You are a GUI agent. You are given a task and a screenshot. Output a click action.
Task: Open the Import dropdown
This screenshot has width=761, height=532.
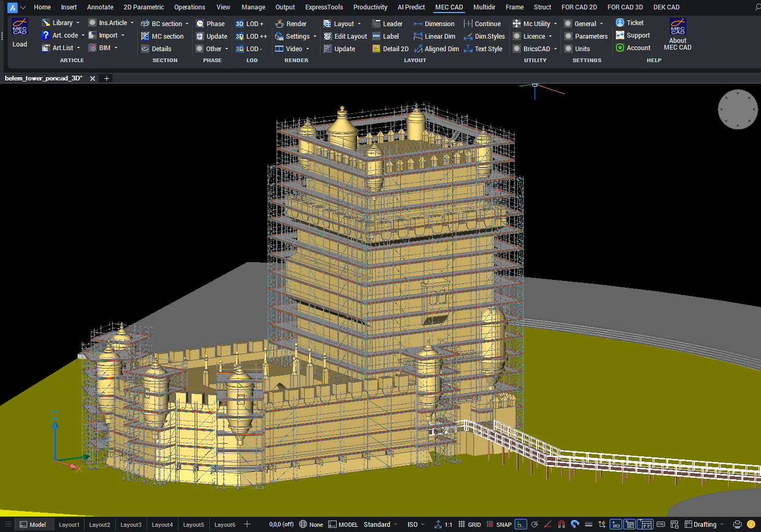point(123,36)
